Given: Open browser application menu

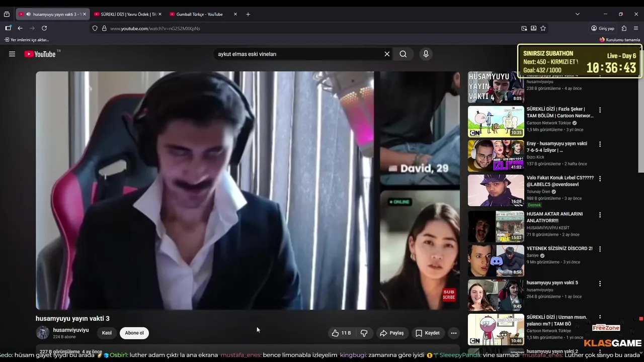Looking at the screenshot, I should click(x=636, y=28).
